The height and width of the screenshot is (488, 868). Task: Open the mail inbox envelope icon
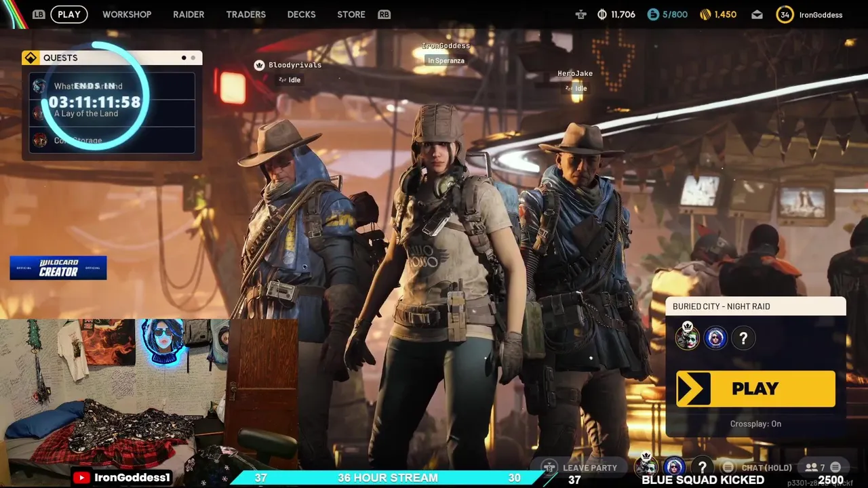click(757, 15)
